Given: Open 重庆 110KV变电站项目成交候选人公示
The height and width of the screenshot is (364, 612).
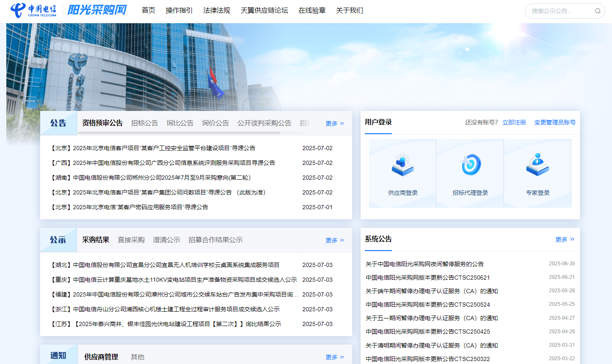Looking at the screenshot, I should pos(173,280).
